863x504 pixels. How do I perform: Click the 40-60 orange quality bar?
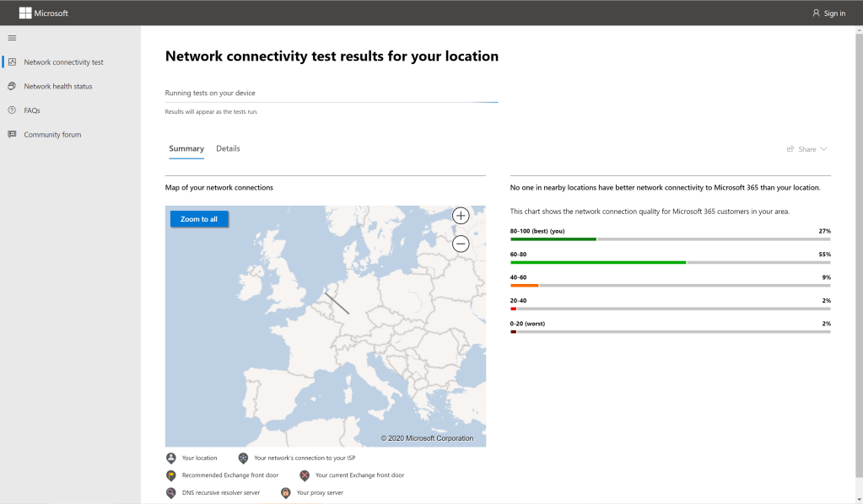point(524,285)
